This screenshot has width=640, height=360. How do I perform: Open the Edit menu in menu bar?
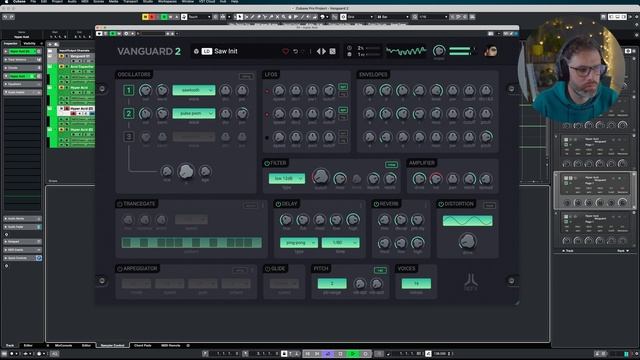[44, 2]
